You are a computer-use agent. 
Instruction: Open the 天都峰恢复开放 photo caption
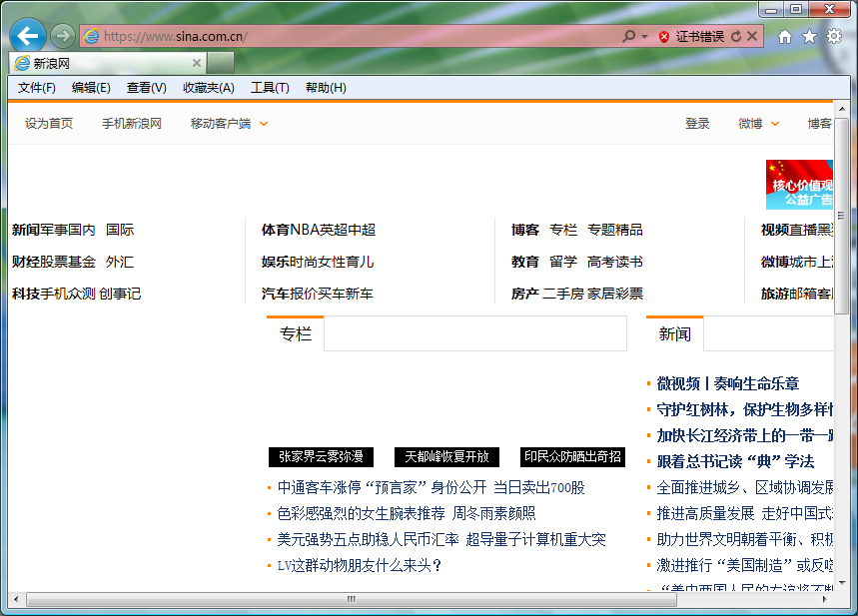tap(446, 457)
